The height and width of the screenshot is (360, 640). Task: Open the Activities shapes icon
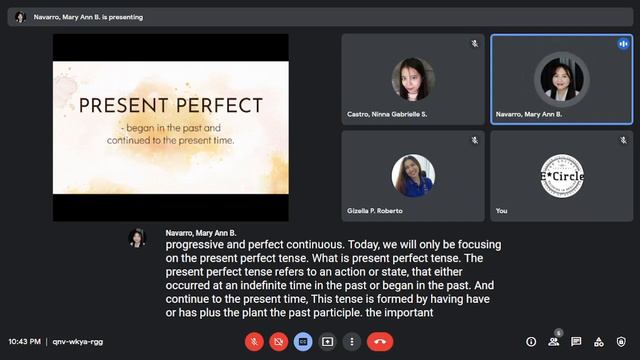[599, 342]
